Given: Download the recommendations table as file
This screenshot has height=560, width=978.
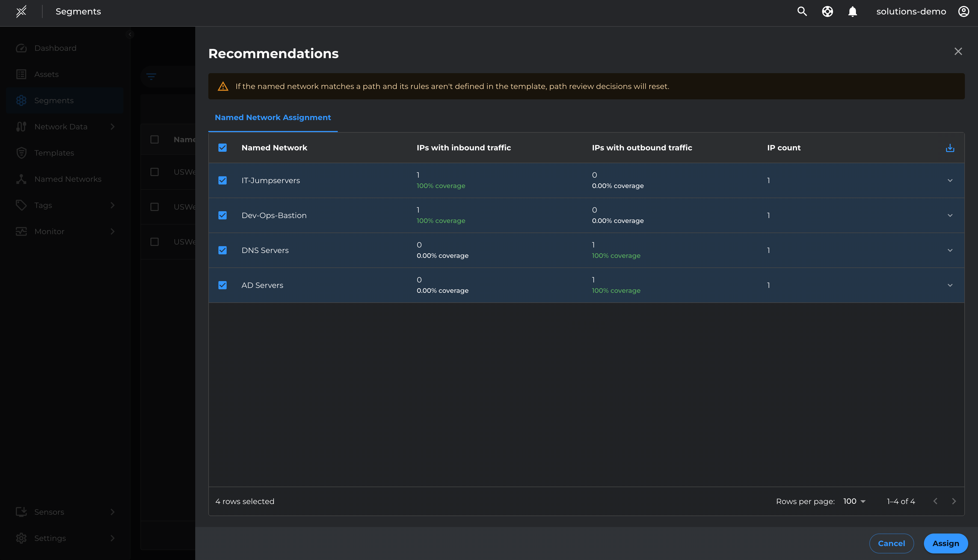Looking at the screenshot, I should (950, 148).
